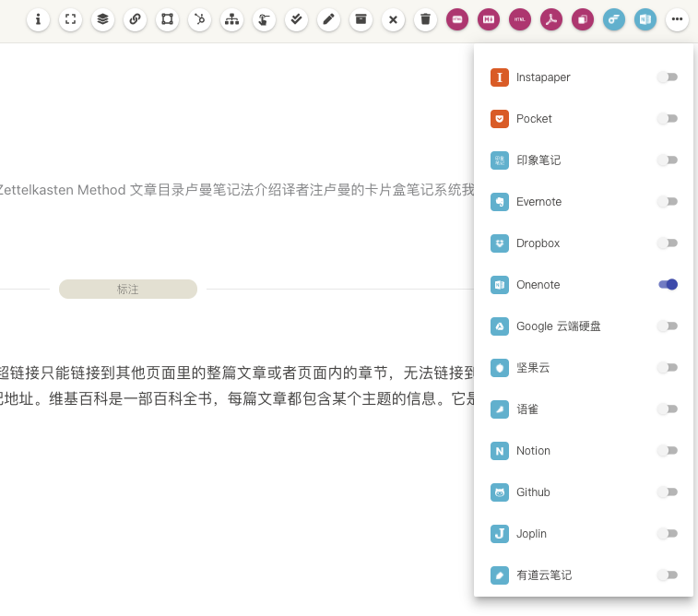Turn on the 有道云笔记 switch

point(668,575)
